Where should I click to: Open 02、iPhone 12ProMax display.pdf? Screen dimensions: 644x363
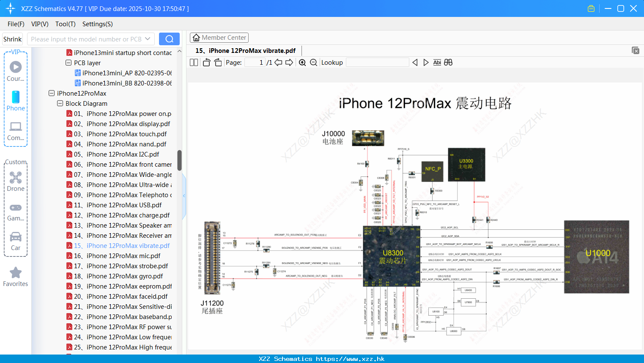click(118, 124)
